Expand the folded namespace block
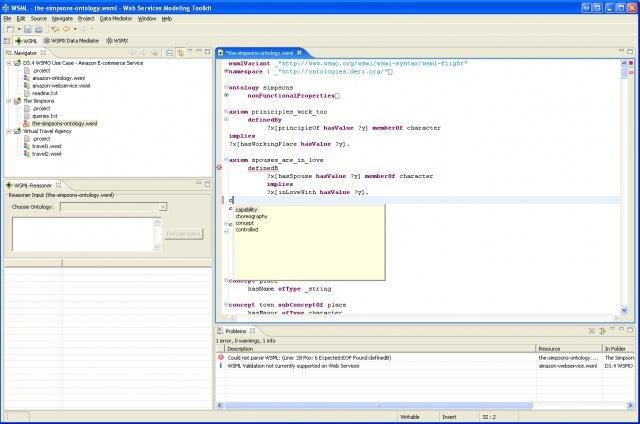Viewport: 640px width, 424px height. pyautogui.click(x=226, y=71)
